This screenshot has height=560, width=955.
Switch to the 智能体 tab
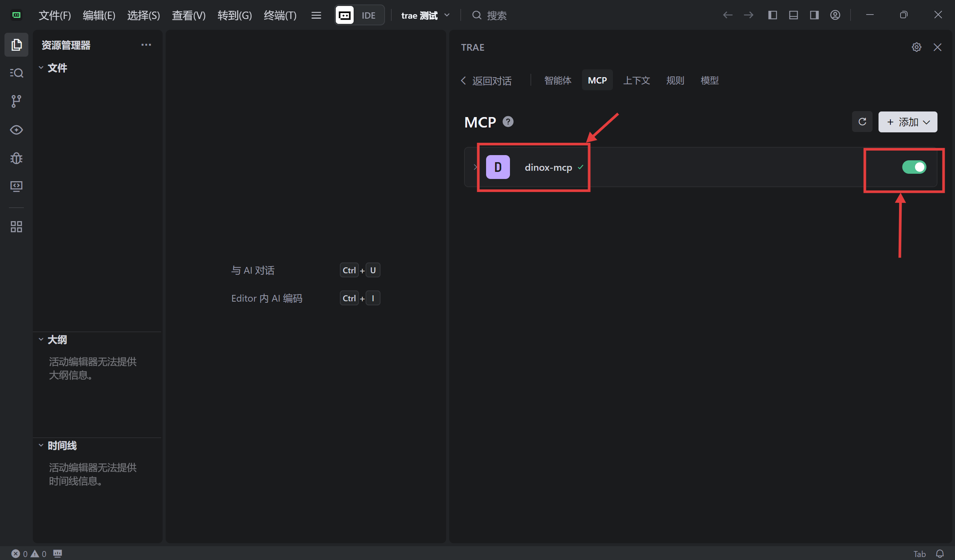click(558, 80)
